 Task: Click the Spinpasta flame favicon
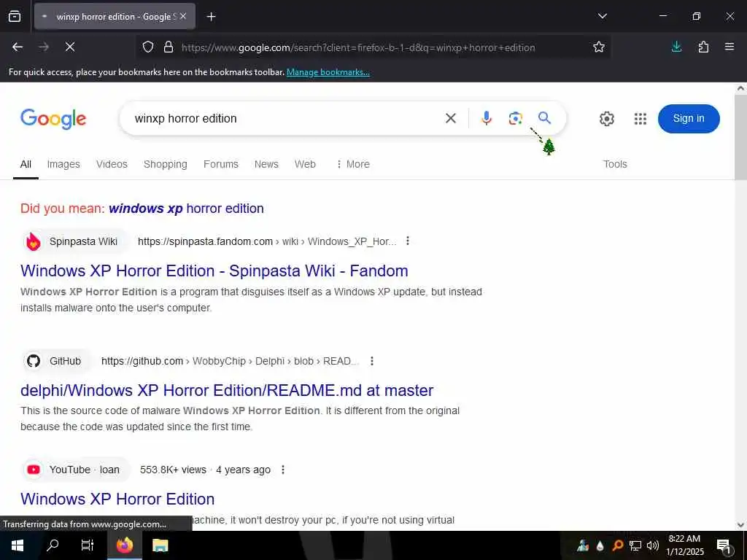click(x=34, y=241)
